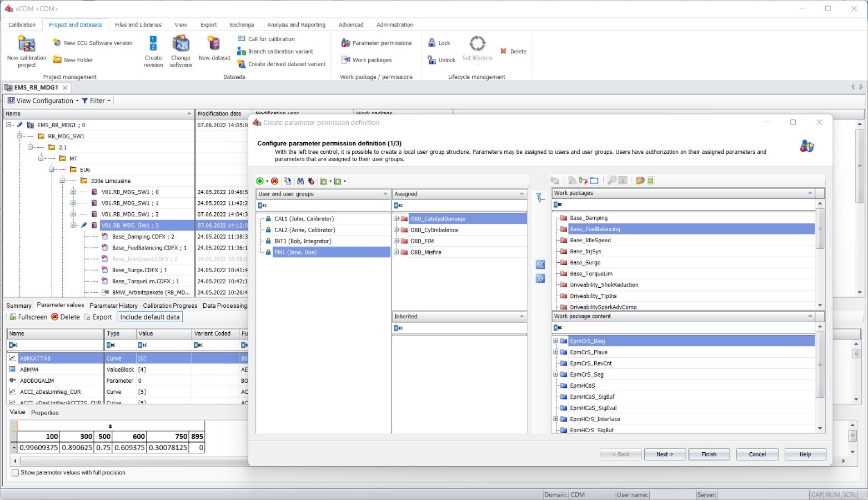Screen dimensions: 868x500
Task: Click Export in parameter values toolbar
Action: [98, 317]
